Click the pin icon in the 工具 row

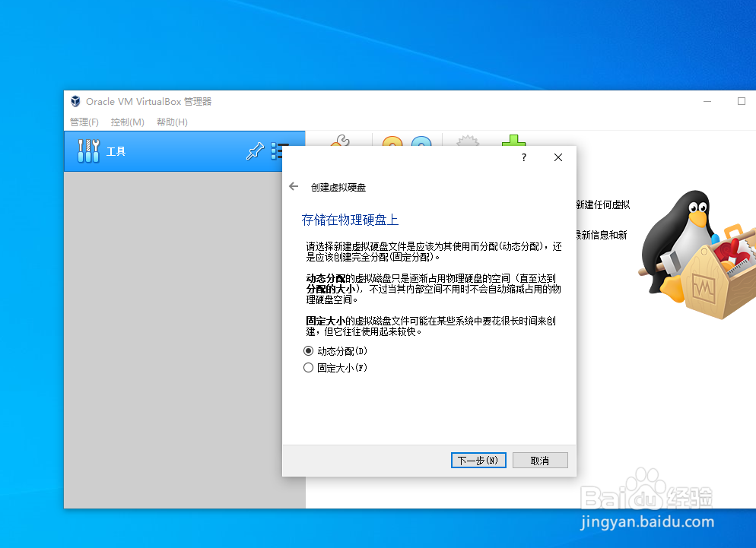point(255,150)
